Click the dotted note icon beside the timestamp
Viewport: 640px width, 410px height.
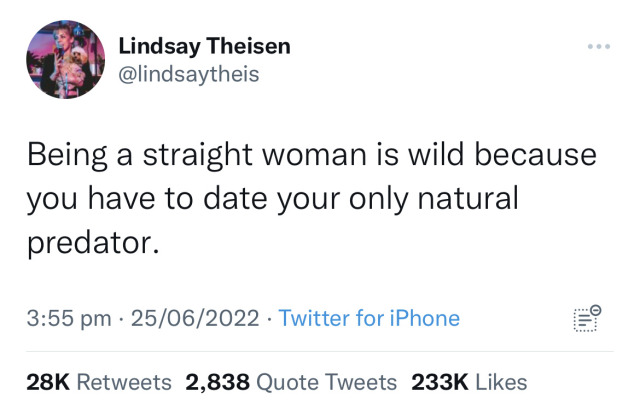588,318
